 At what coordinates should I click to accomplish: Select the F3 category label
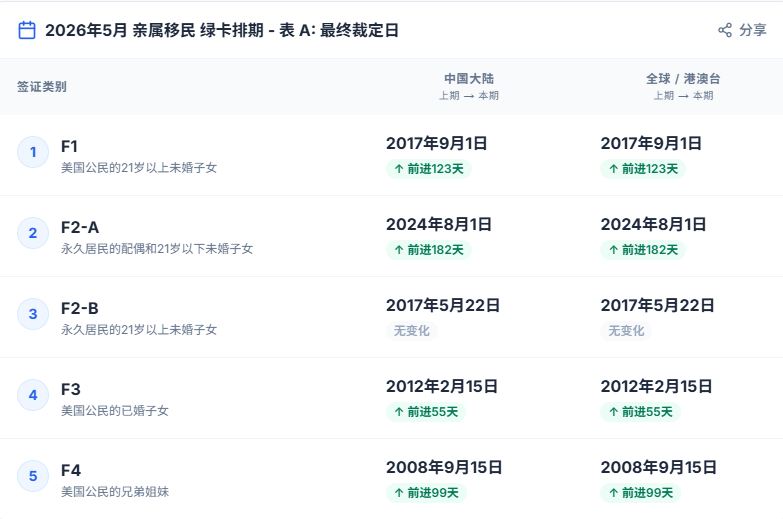pyautogui.click(x=71, y=389)
